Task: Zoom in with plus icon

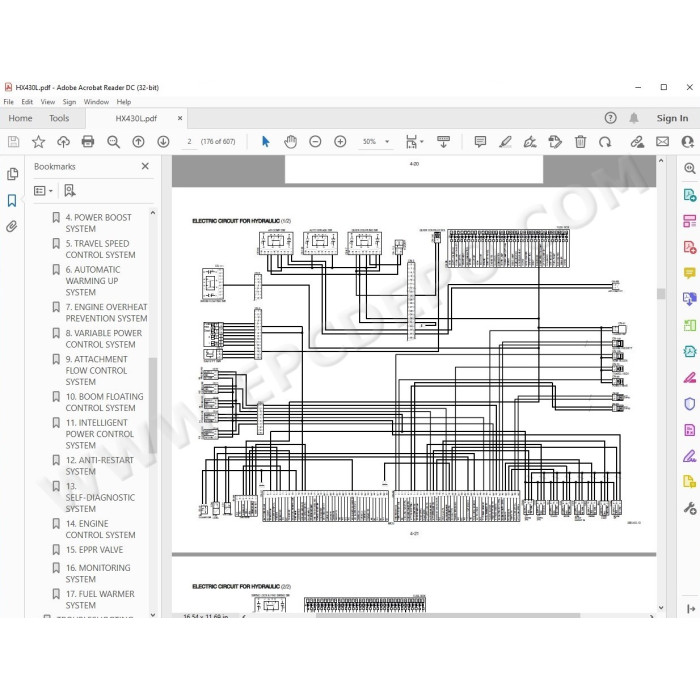Action: (340, 142)
